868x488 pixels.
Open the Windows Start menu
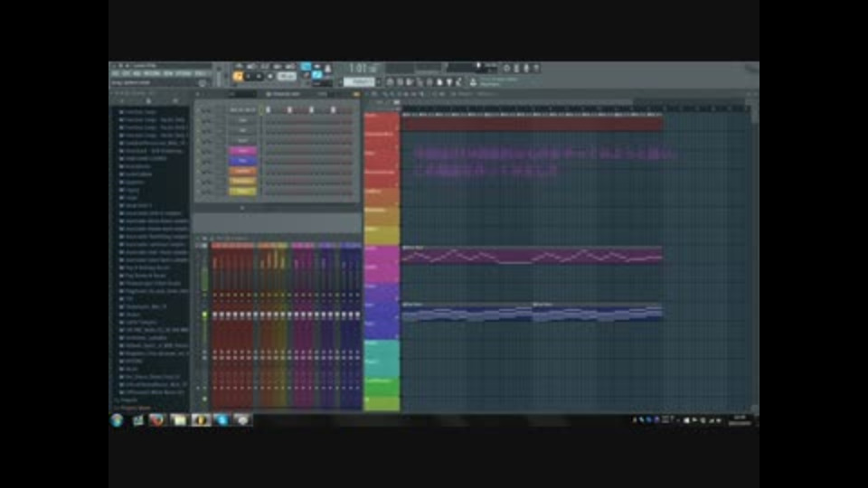tap(117, 420)
